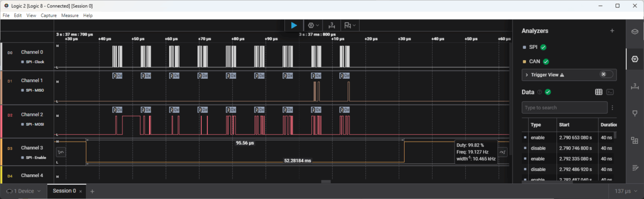The width and height of the screenshot is (644, 199).
Task: Open the Notes sidebar panel at bottom
Action: click(634, 168)
